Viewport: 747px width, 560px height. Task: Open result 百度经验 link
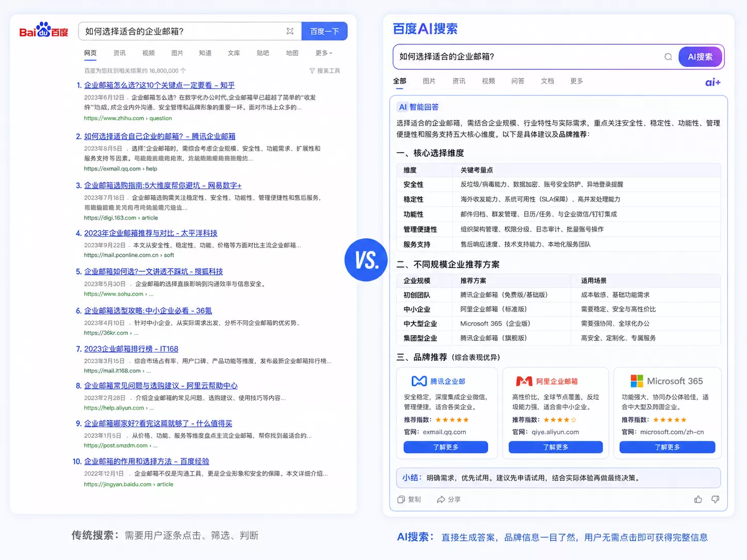(x=147, y=461)
